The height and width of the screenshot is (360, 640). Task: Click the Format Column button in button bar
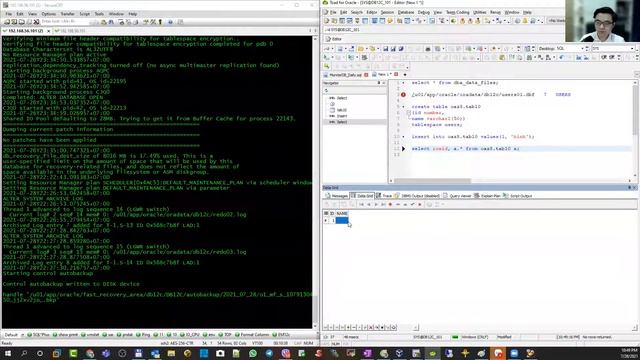252,335
